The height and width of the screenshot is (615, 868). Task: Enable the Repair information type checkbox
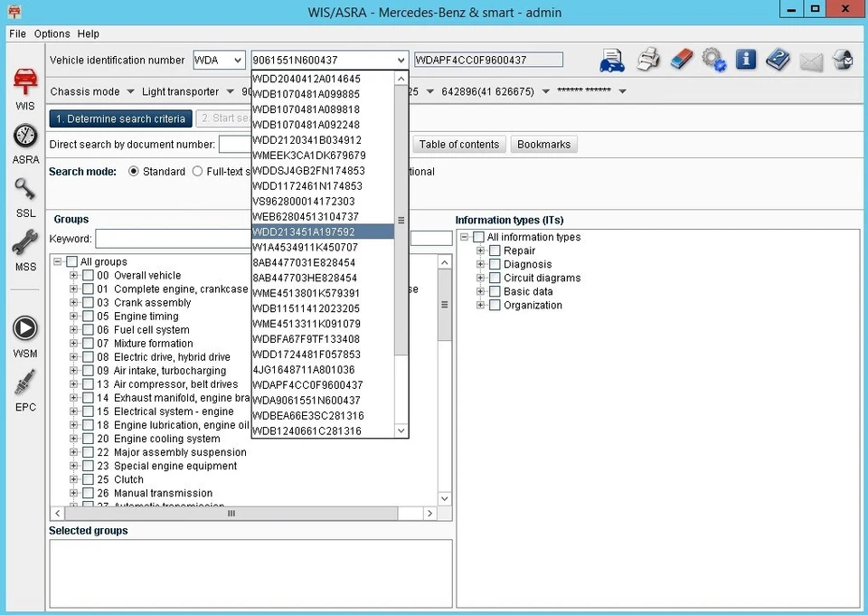(493, 251)
